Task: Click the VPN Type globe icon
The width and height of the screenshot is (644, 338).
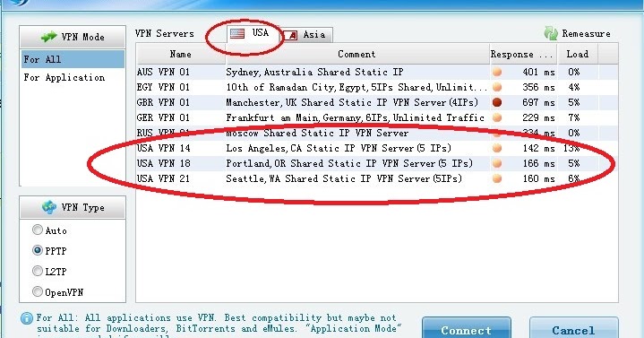Action: pos(49,207)
